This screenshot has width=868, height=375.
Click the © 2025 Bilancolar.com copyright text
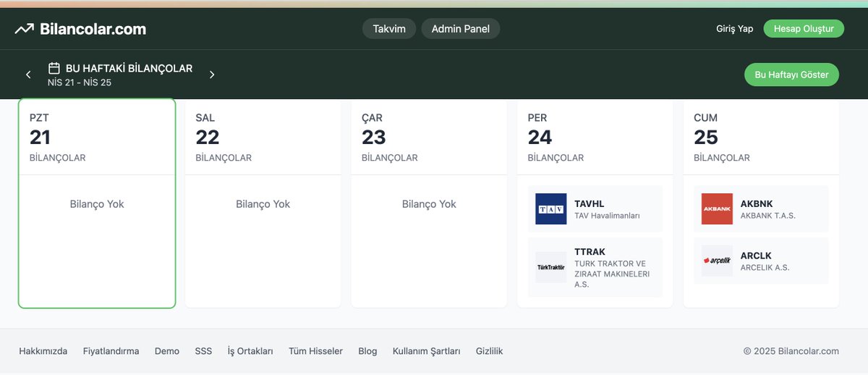791,351
